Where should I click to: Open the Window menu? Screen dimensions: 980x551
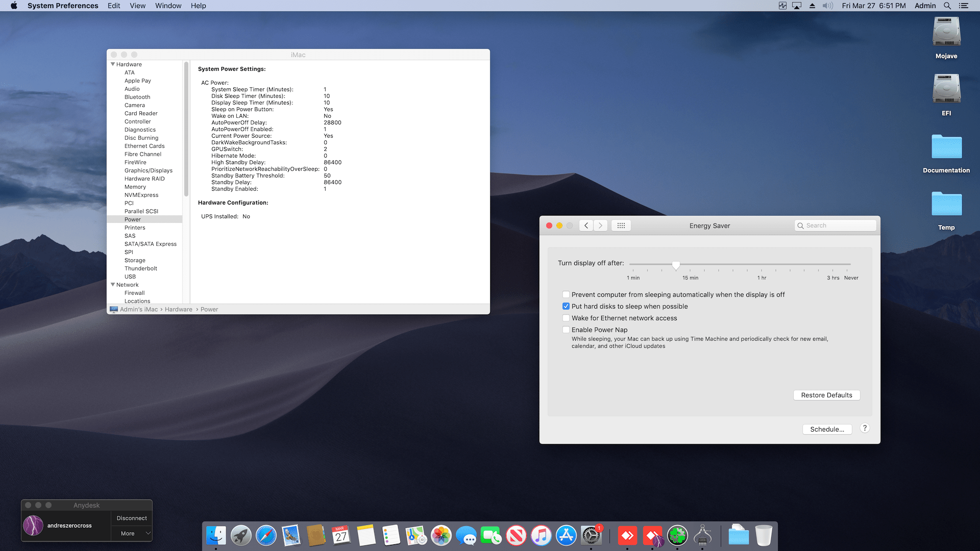[x=168, y=6]
